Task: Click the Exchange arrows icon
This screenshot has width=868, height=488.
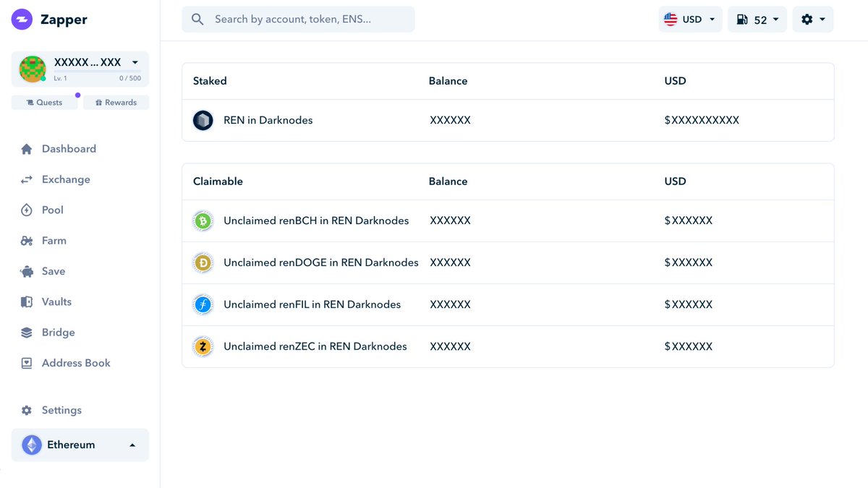Action: pyautogui.click(x=27, y=179)
